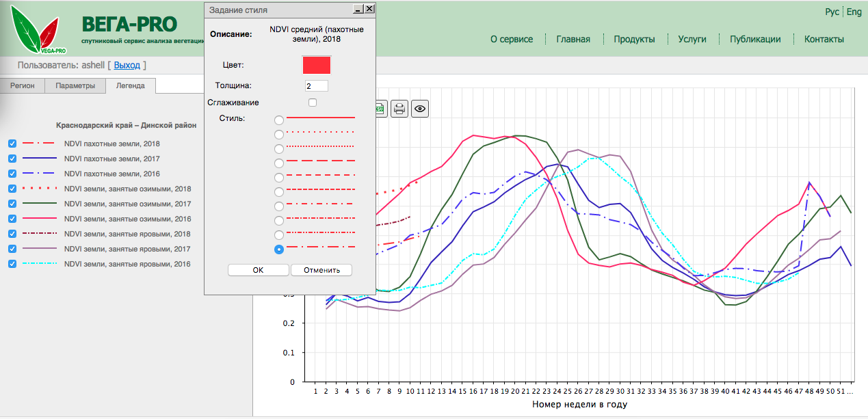Open the Продукты menu item
Viewport: 868px width, 419px height.
(634, 39)
